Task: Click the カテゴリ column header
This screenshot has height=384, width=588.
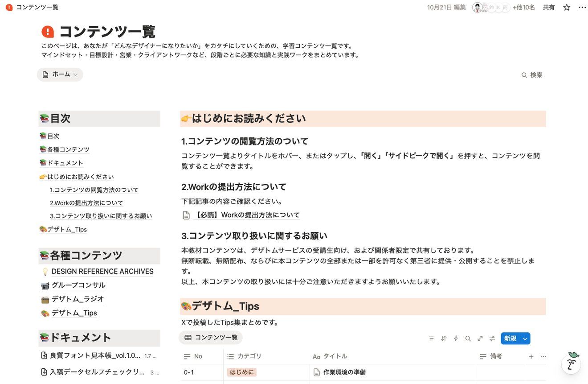Action: [266, 356]
